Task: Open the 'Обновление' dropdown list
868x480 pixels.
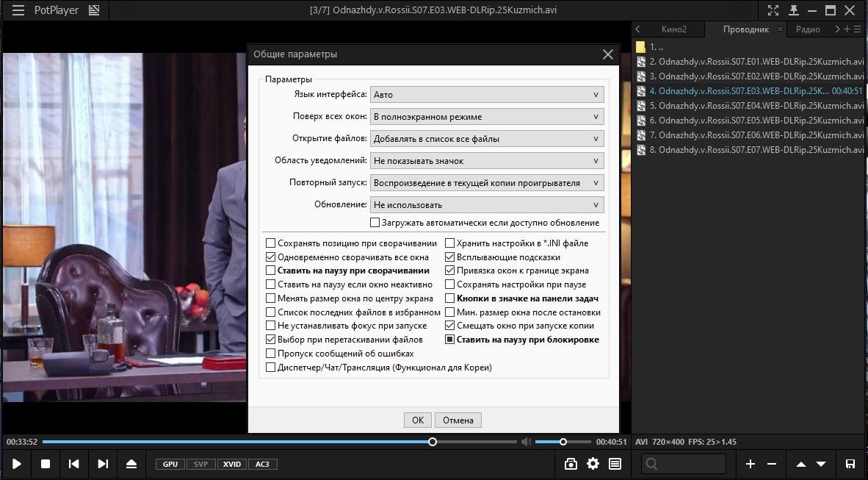Action: pyautogui.click(x=486, y=205)
